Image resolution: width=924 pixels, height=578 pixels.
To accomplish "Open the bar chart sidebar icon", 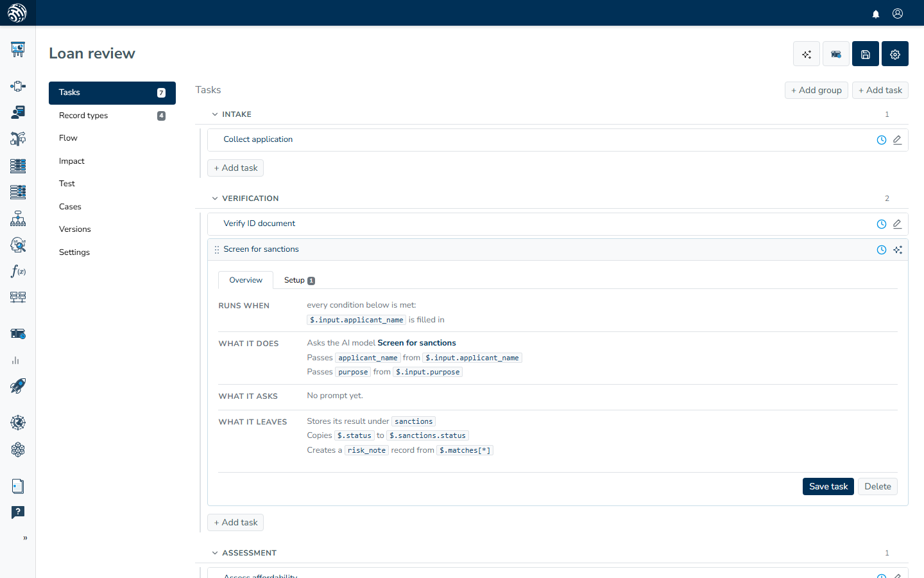I will 15,360.
